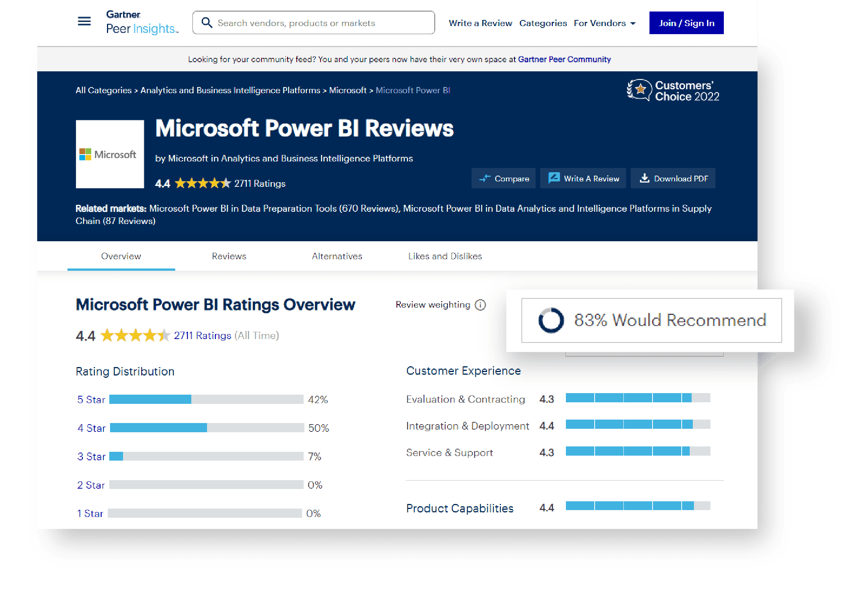
Task: Click the Review weighting info icon
Action: (480, 305)
